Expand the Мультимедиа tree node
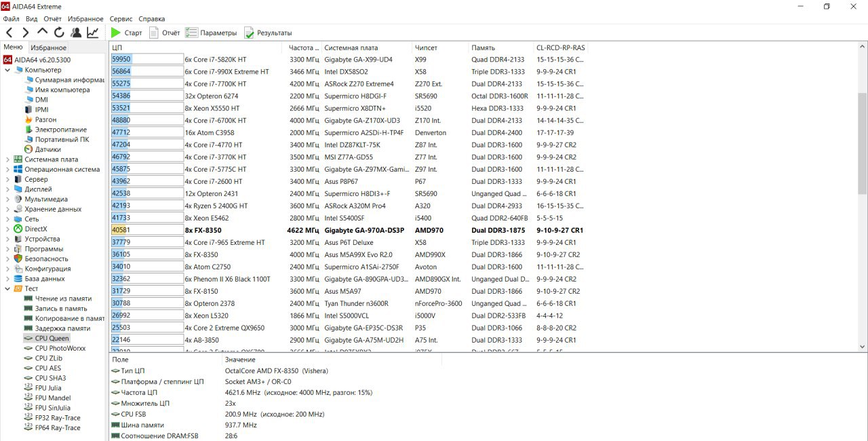 point(7,199)
